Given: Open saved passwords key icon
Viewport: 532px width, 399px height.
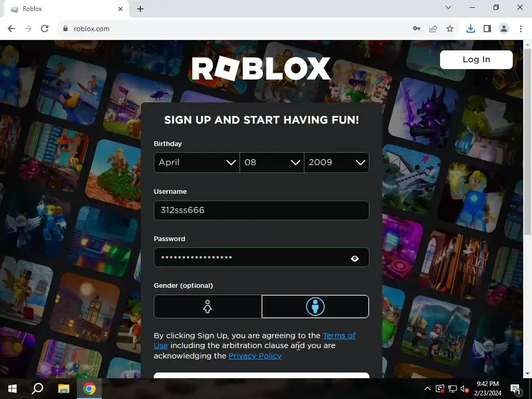Looking at the screenshot, I should pyautogui.click(x=417, y=29).
